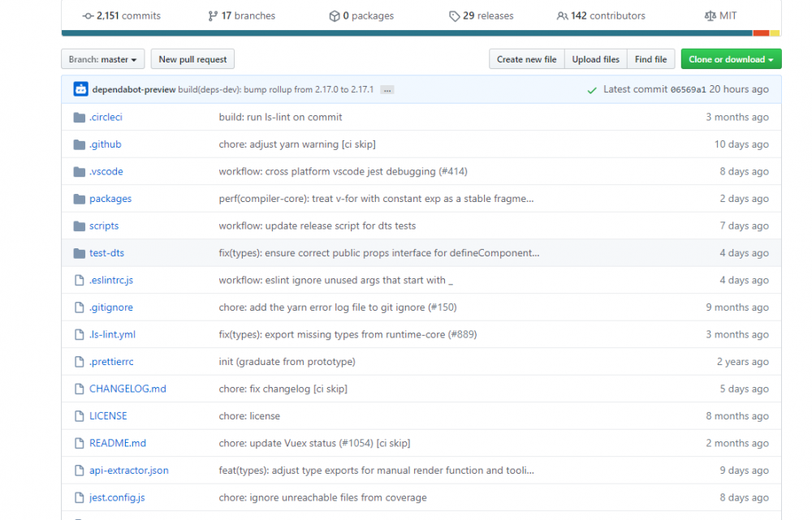Click the releases tag icon

click(454, 15)
